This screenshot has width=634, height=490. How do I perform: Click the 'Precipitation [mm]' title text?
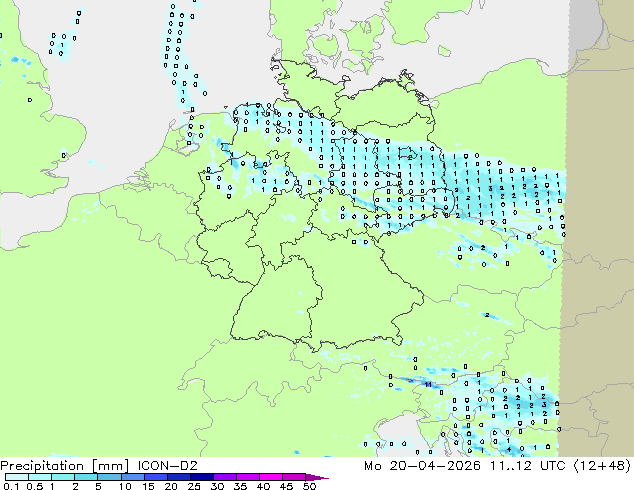(65, 466)
